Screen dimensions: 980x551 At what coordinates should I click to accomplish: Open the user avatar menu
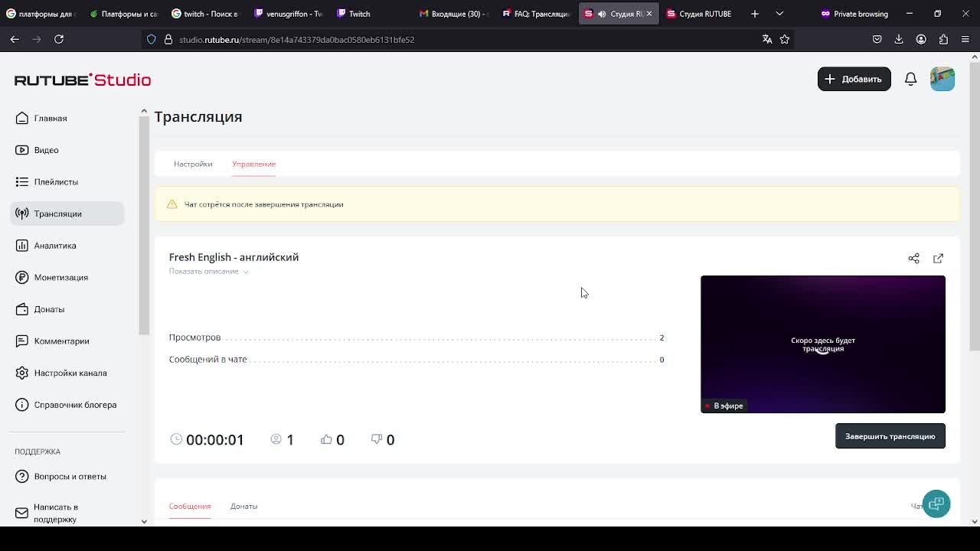[x=942, y=79]
